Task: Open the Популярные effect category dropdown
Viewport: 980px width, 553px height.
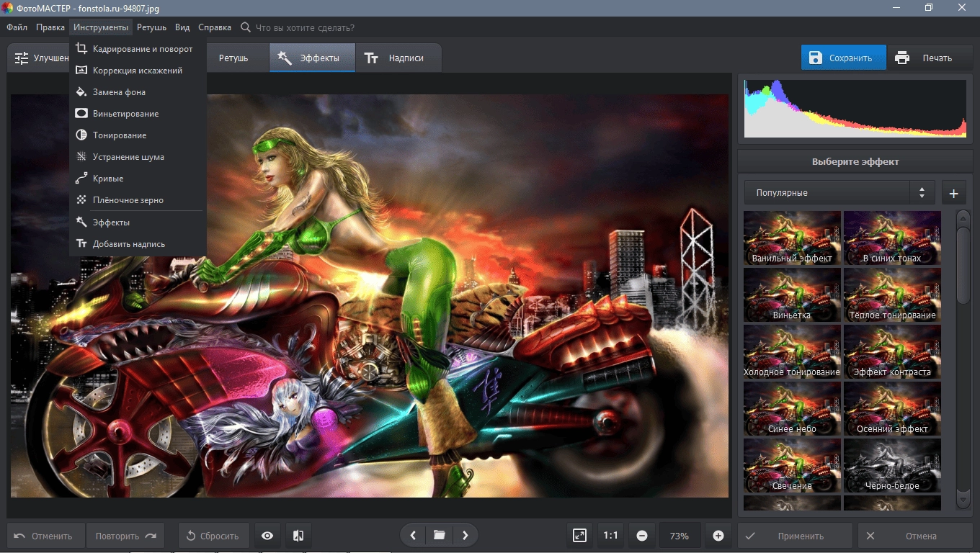Action: pyautogui.click(x=839, y=193)
